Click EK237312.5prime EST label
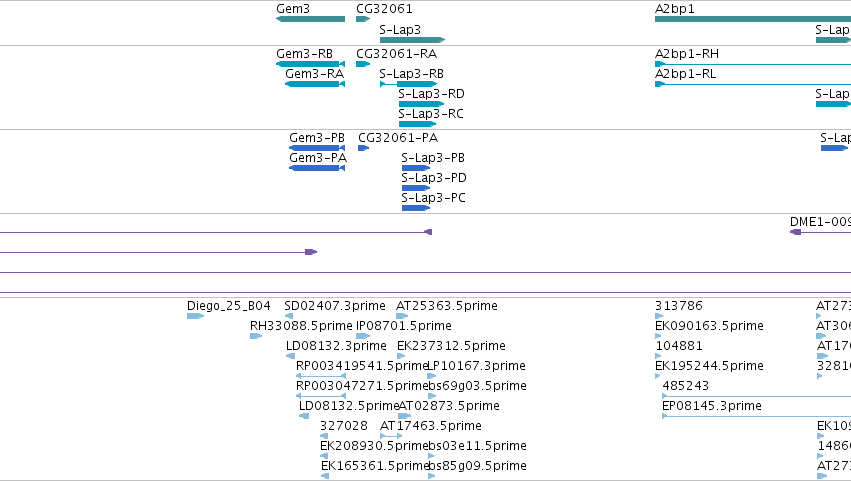The width and height of the screenshot is (851, 481). [x=451, y=346]
